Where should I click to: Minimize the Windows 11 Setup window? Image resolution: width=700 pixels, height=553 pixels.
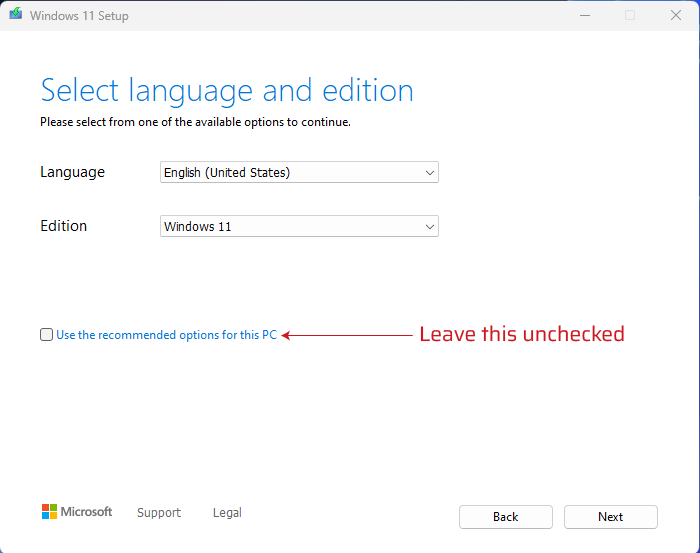click(x=585, y=15)
